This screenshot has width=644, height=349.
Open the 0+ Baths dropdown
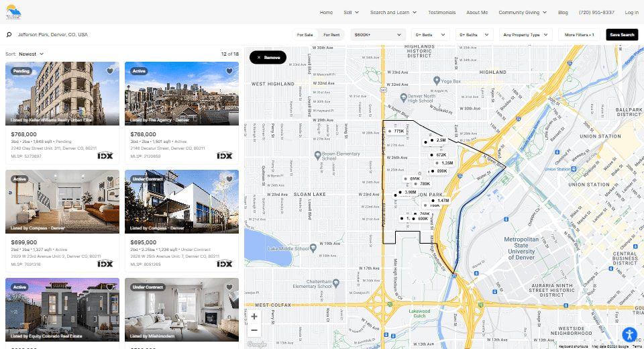[474, 34]
